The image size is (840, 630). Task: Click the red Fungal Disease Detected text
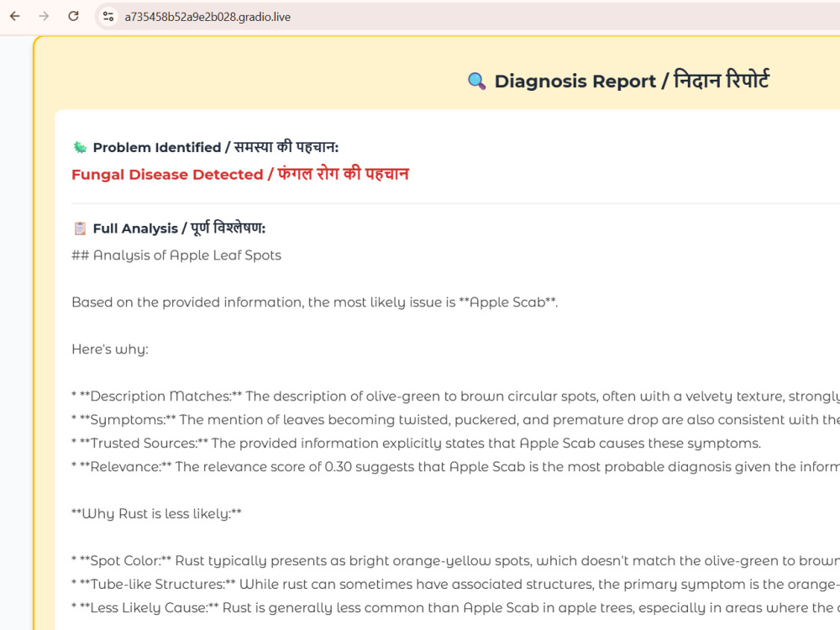click(x=240, y=174)
